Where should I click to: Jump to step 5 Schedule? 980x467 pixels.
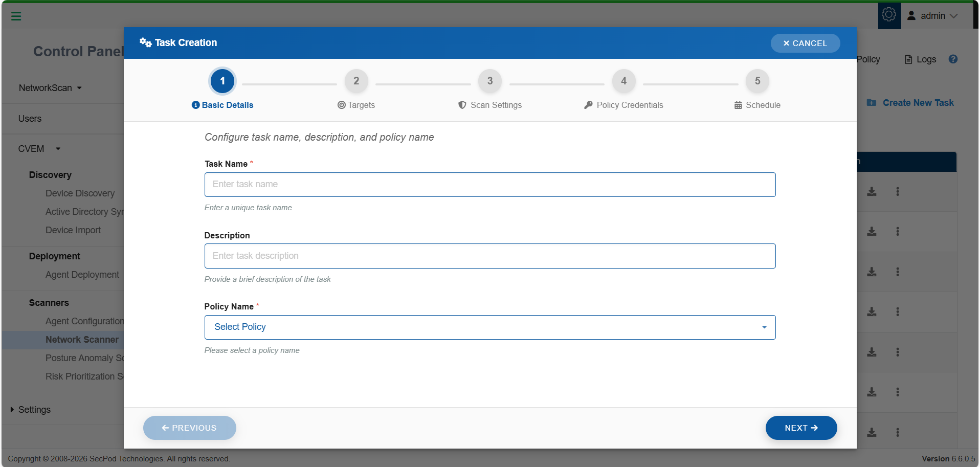757,81
